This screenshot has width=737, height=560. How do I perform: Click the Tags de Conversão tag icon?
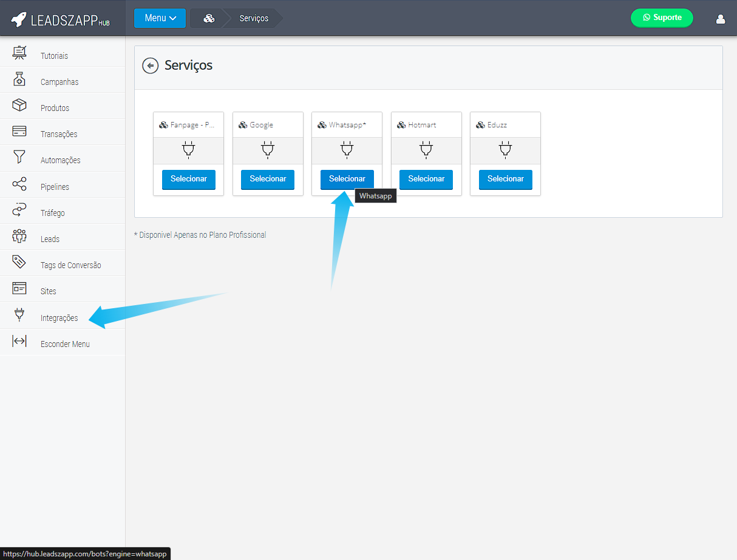pos(19,263)
